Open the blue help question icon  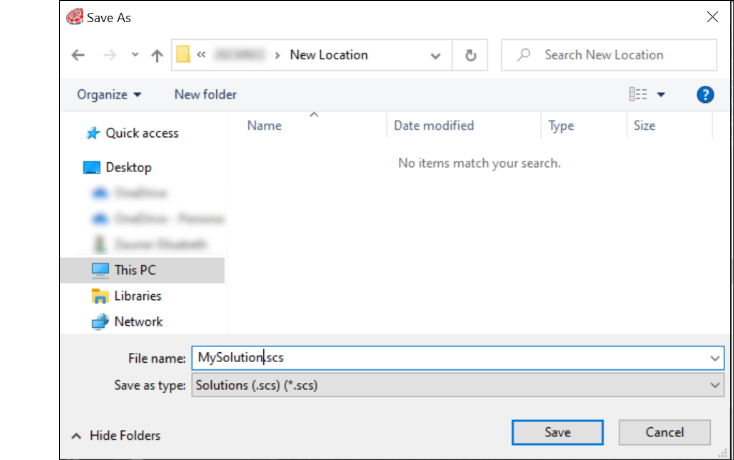(705, 95)
